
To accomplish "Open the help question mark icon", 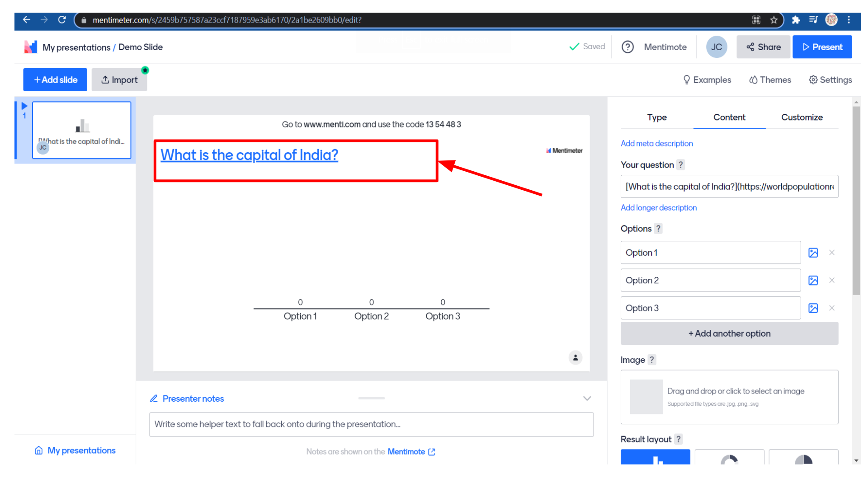I will [x=627, y=47].
